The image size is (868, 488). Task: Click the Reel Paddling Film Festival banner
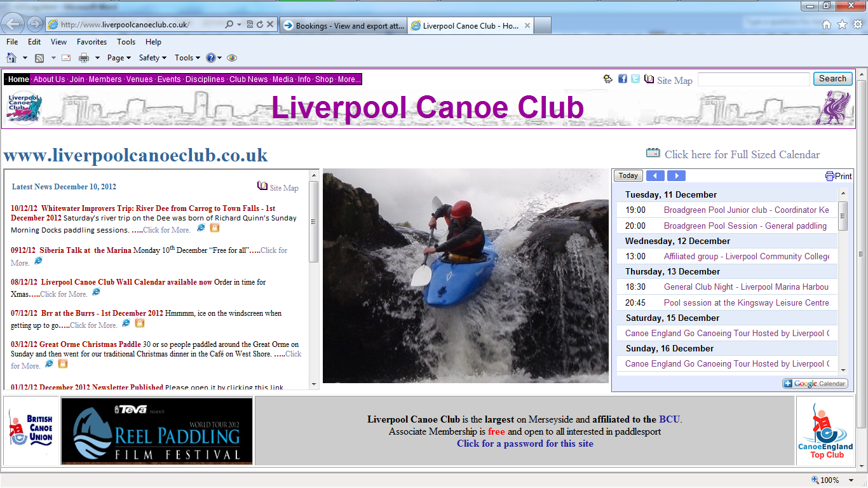click(157, 431)
